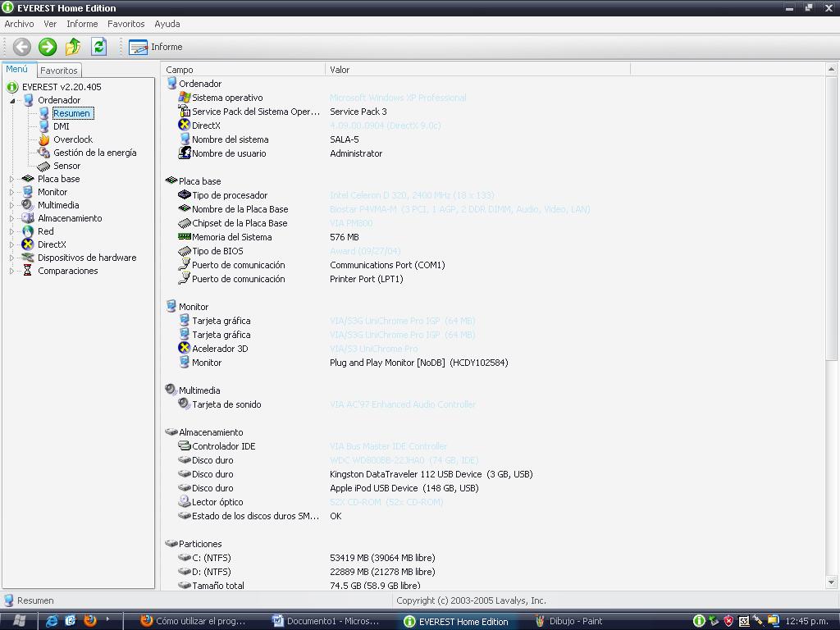
Task: Click the Acelerador 3D icon
Action: (185, 348)
